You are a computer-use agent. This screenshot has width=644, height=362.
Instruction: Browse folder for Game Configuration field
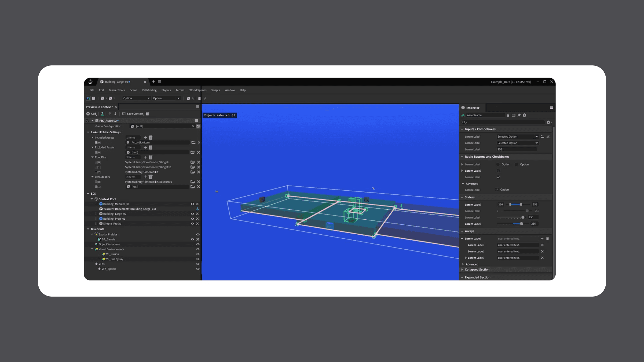point(198,126)
